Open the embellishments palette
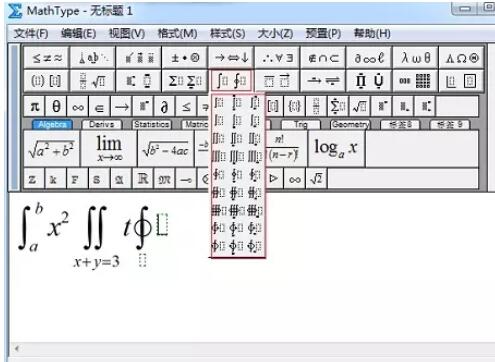 point(139,58)
